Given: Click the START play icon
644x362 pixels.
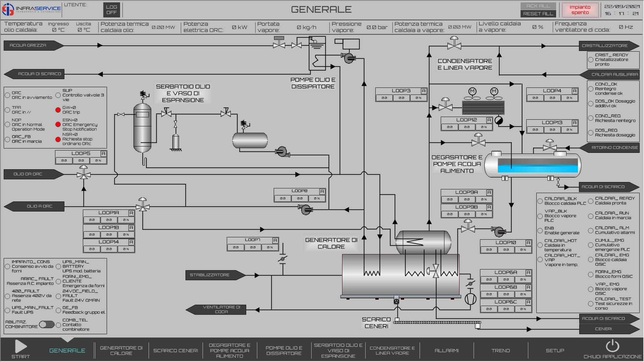Looking at the screenshot, I should click(21, 346).
